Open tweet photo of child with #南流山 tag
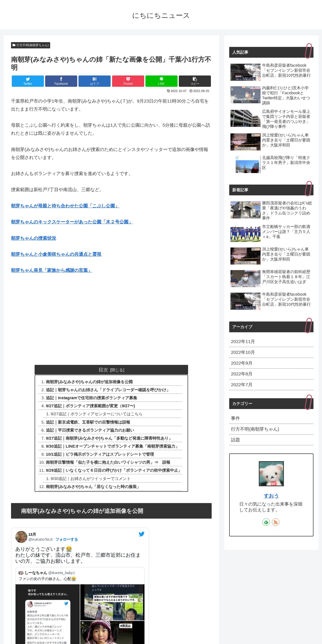This screenshot has height=644, width=322. (x=112, y=632)
